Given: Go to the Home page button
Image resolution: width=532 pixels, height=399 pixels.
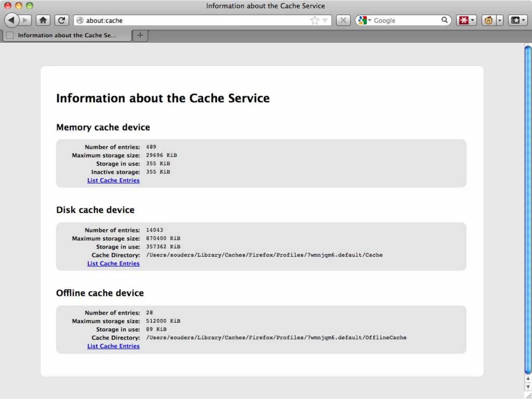Looking at the screenshot, I should tap(43, 20).
